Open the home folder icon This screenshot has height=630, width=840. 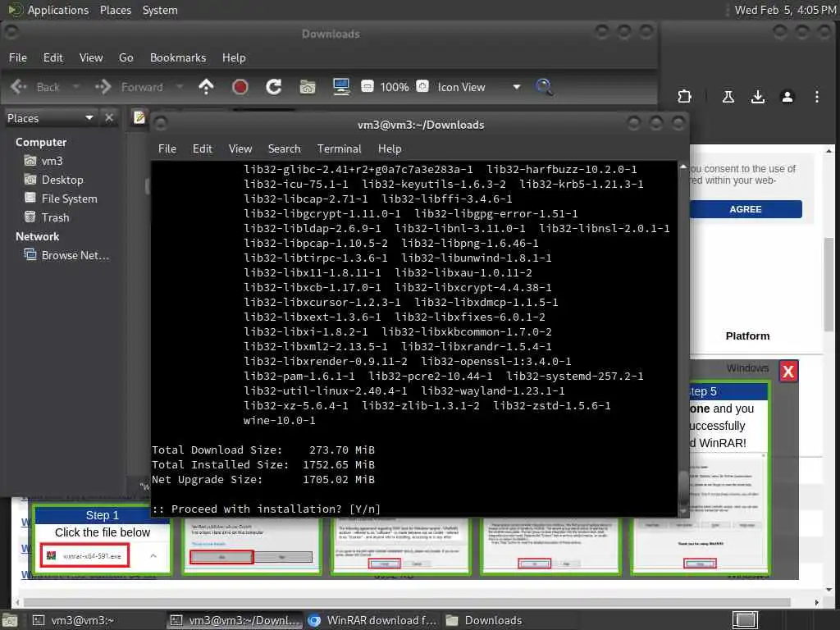click(x=308, y=87)
